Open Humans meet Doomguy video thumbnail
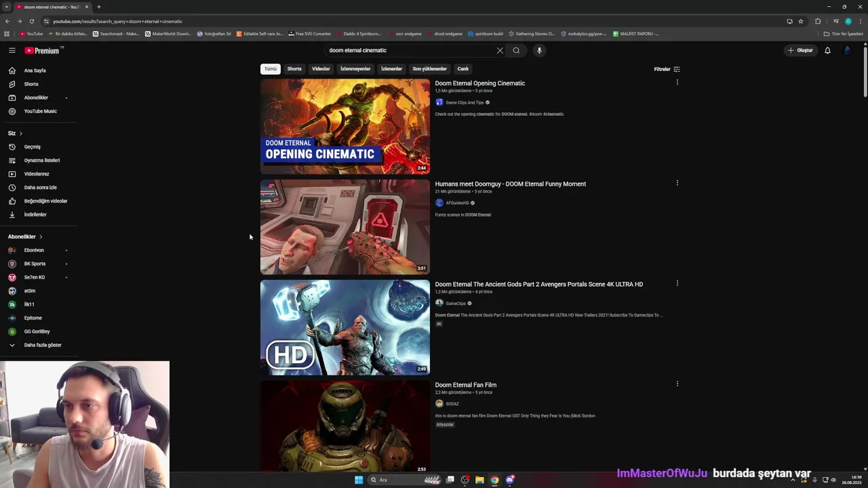Image resolution: width=868 pixels, height=488 pixels. point(345,227)
